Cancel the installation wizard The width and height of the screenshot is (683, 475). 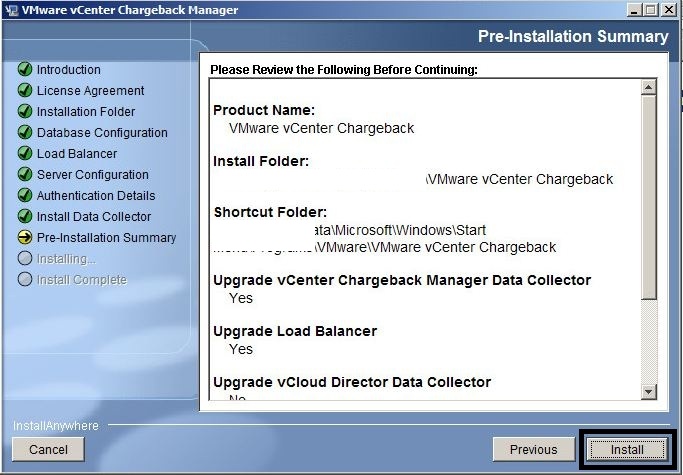(48, 450)
